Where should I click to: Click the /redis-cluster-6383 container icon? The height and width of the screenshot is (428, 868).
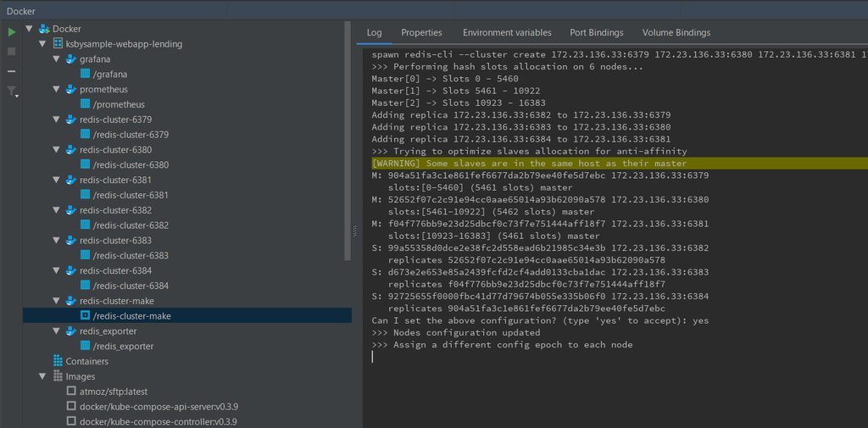point(85,255)
